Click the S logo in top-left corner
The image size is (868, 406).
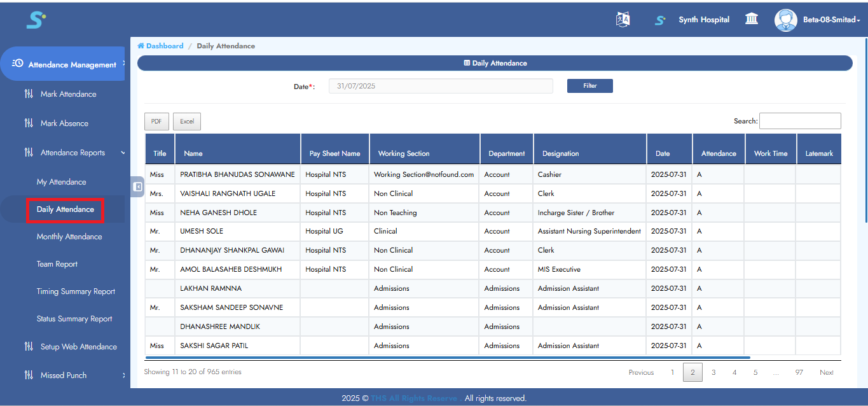[36, 20]
